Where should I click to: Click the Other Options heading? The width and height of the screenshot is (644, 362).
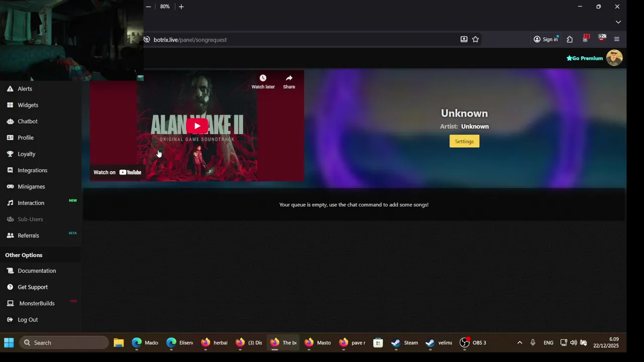pyautogui.click(x=24, y=255)
